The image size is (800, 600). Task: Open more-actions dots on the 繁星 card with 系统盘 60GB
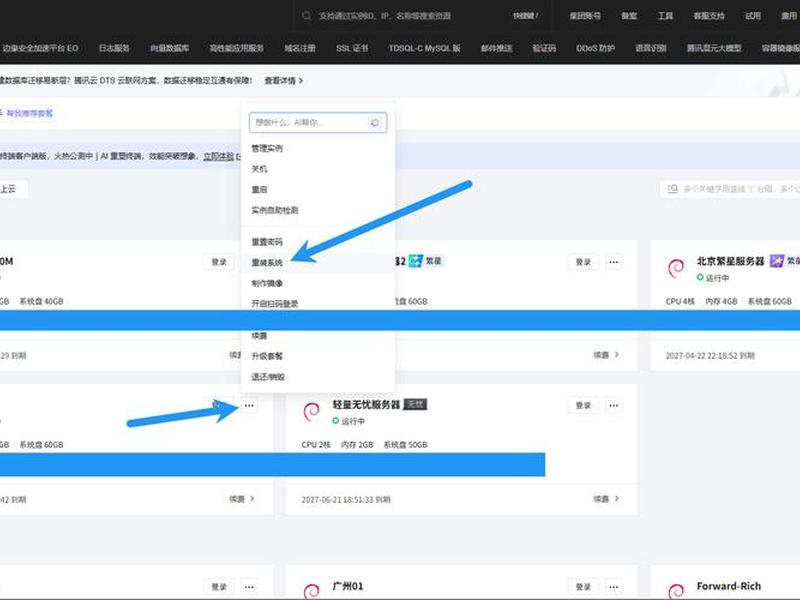pos(613,262)
